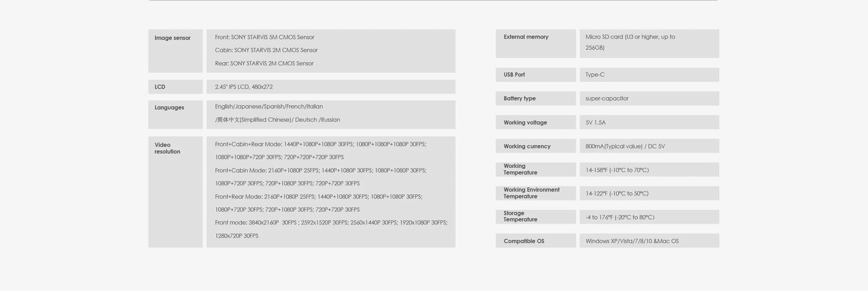
Task: Click the Working voltage 5V 1.5A value
Action: coord(596,122)
